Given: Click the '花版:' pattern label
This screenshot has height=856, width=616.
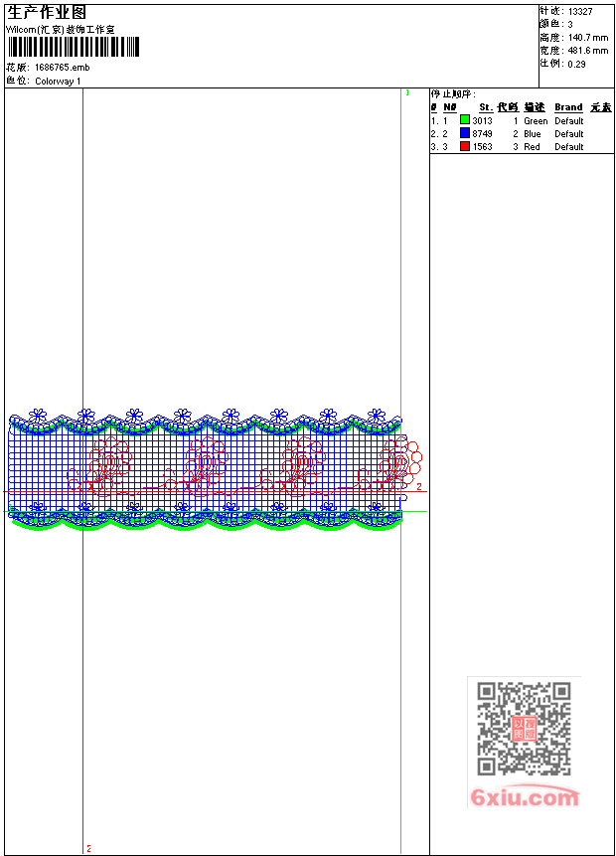Looking at the screenshot, I should 19,68.
